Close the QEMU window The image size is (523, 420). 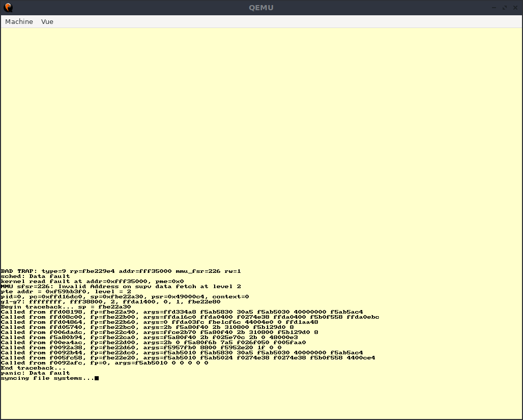tap(515, 7)
